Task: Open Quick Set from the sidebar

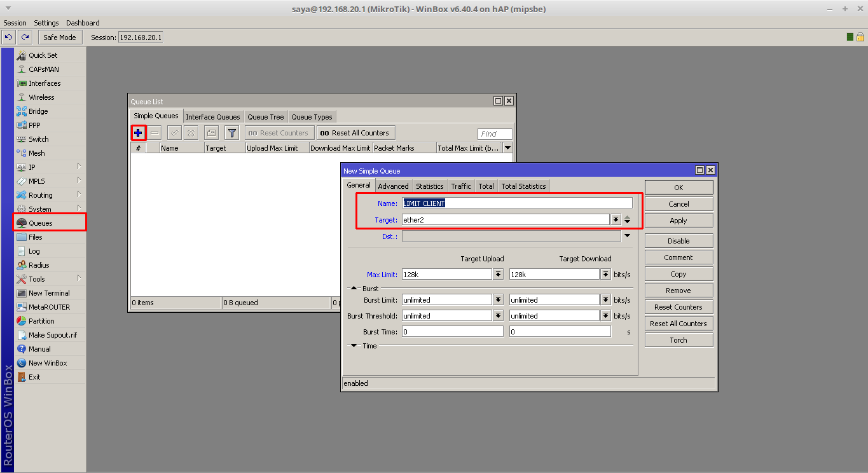Action: (41, 55)
